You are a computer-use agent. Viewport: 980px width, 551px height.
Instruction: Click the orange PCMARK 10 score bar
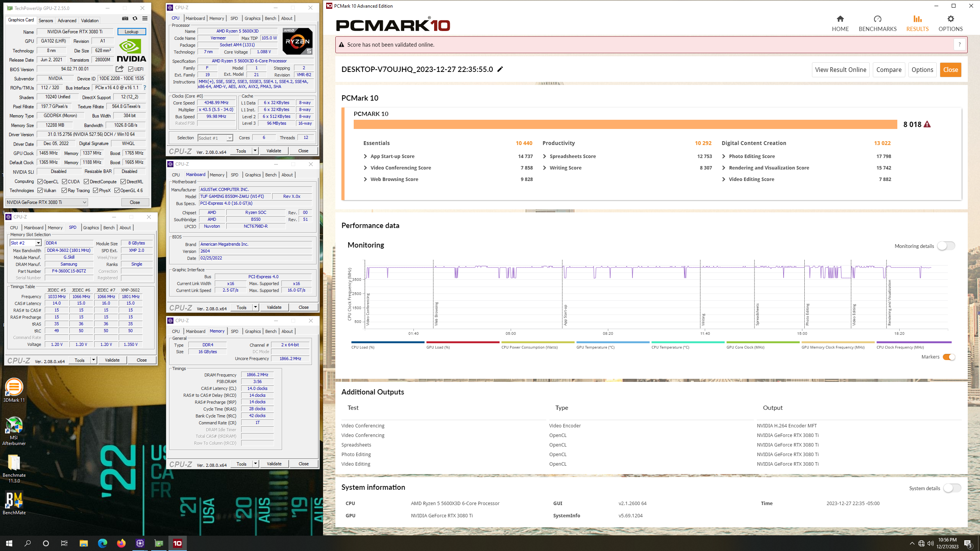pyautogui.click(x=625, y=124)
